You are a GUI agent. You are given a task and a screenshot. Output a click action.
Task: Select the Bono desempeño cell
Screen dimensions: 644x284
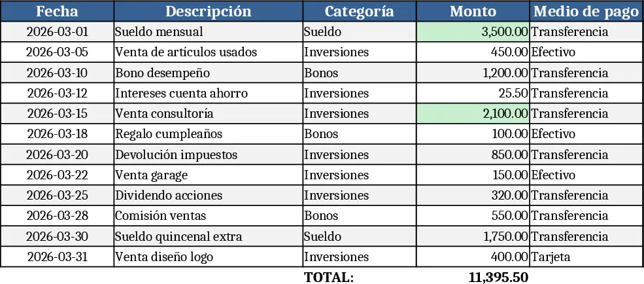208,73
